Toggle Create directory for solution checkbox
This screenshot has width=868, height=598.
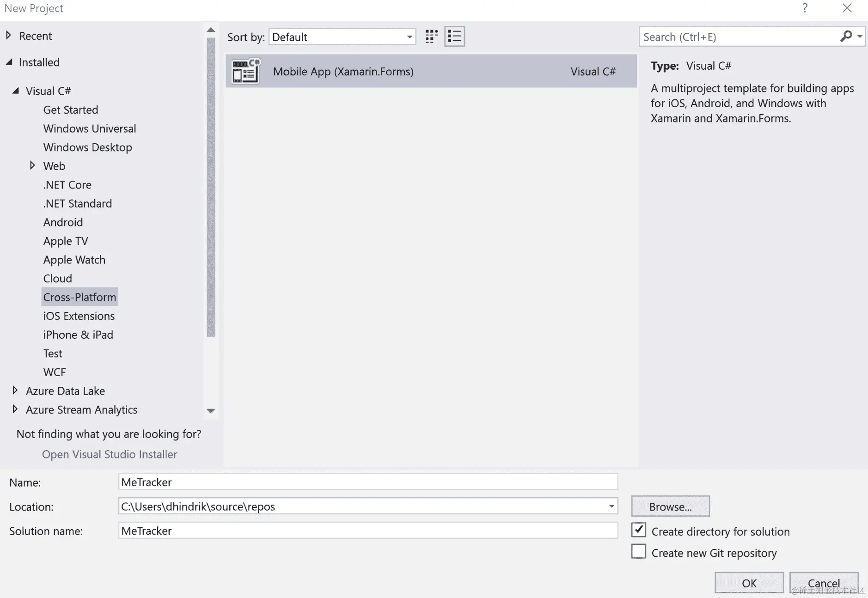tap(639, 530)
